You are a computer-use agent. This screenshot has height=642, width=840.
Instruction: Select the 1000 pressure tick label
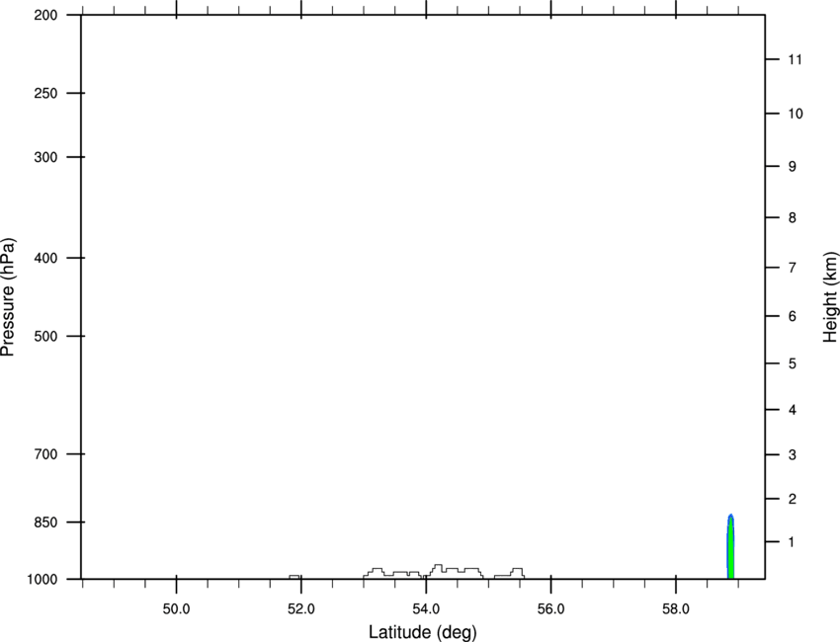pos(42,580)
